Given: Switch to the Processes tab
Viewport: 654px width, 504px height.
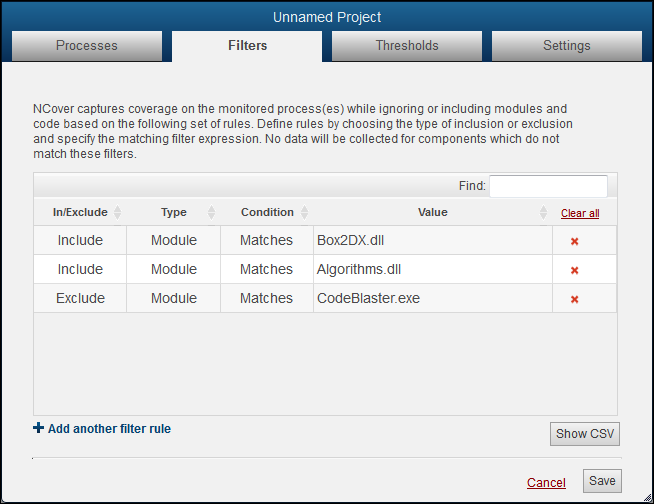Looking at the screenshot, I should [87, 46].
